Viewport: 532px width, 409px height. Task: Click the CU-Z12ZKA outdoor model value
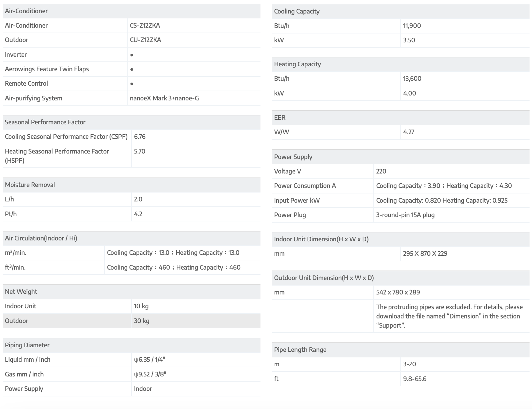click(x=145, y=40)
